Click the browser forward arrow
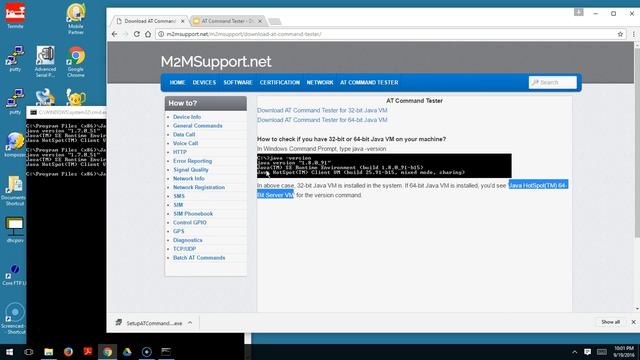This screenshot has width=640, height=360. [x=126, y=34]
